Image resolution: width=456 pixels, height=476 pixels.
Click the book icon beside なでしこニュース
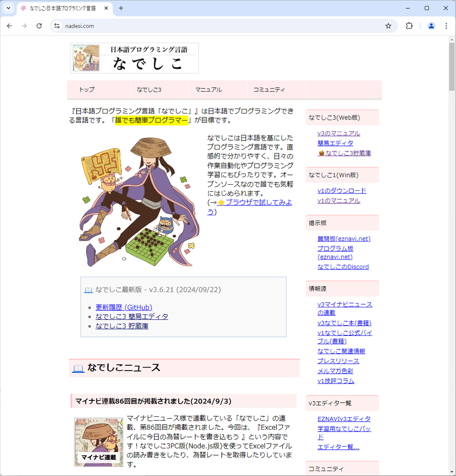point(78,368)
